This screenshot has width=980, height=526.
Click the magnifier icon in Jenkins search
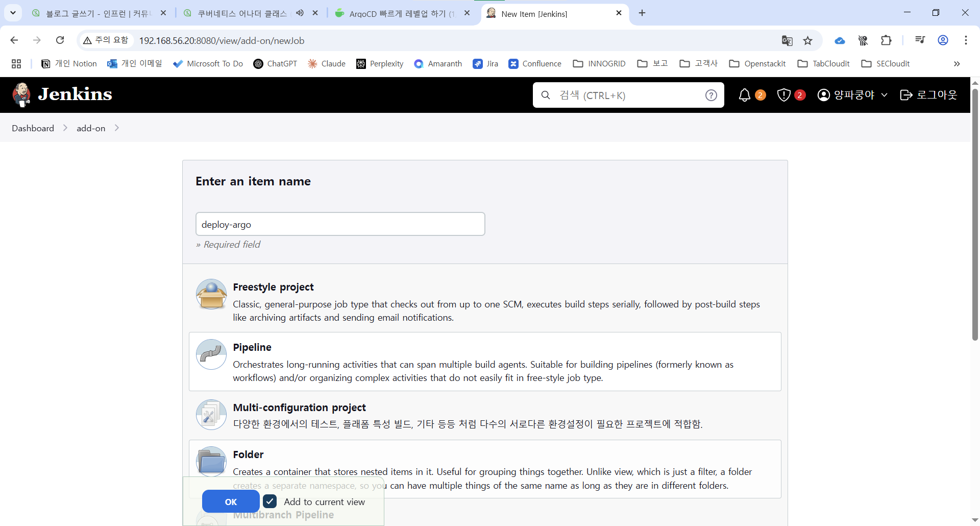click(546, 95)
